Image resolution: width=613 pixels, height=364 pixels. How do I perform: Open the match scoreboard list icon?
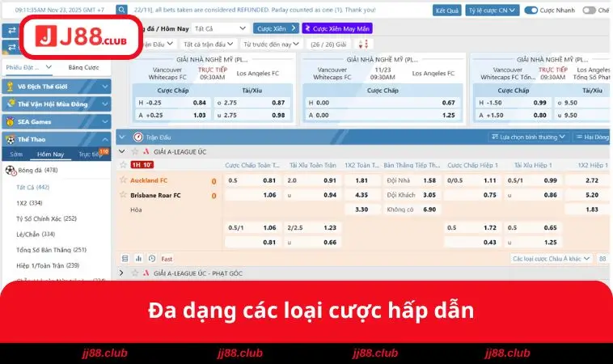[125, 258]
